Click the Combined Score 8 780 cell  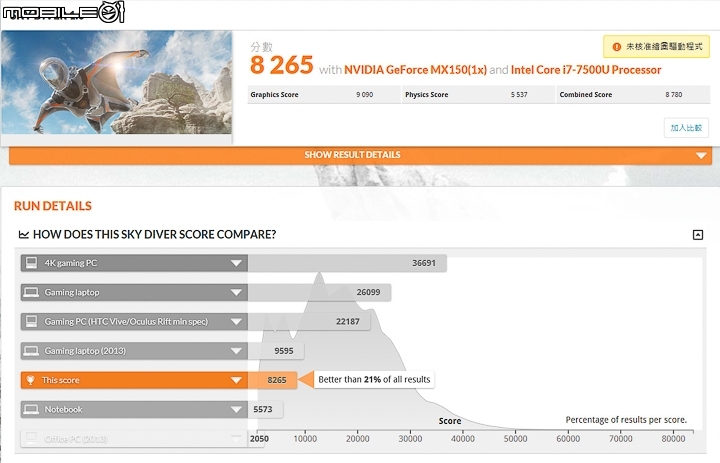click(x=633, y=95)
